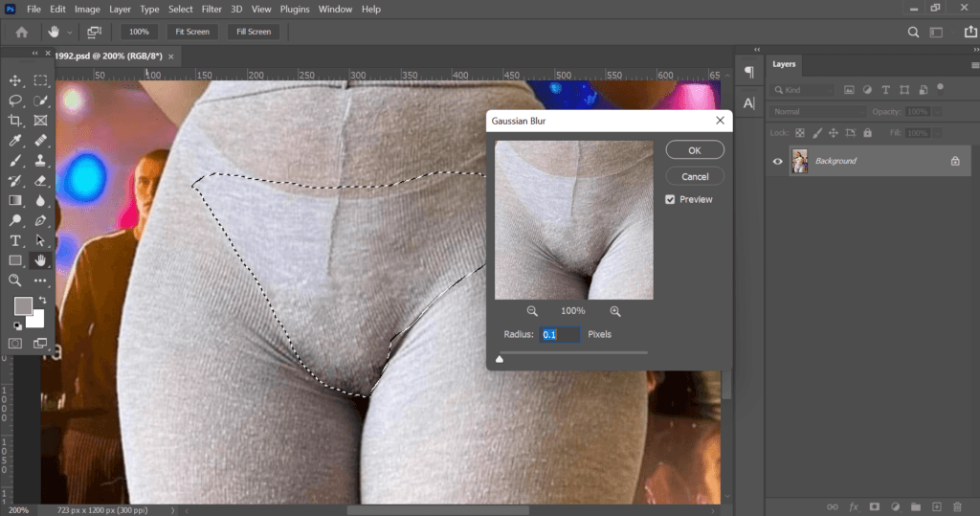Zoom out in Gaussian Blur preview

(x=532, y=311)
